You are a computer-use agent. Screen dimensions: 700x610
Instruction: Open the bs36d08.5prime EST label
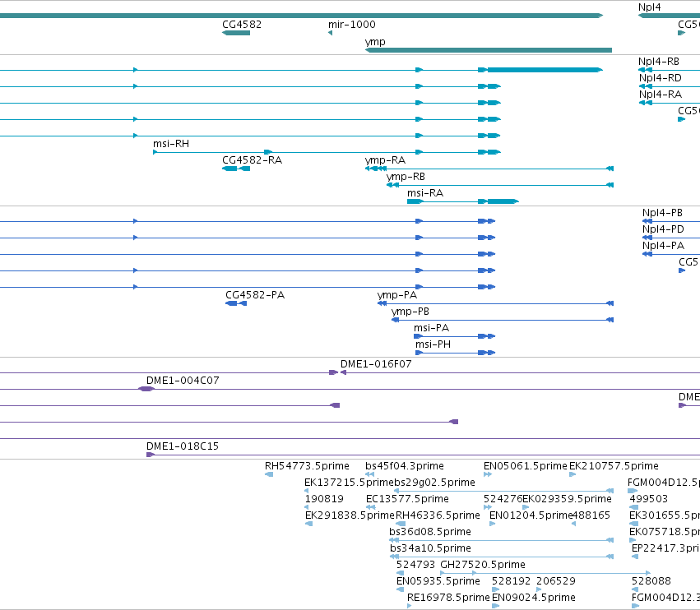click(x=430, y=533)
